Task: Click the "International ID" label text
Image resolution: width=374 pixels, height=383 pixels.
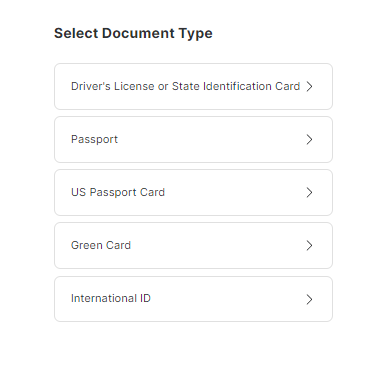Action: 111,298
